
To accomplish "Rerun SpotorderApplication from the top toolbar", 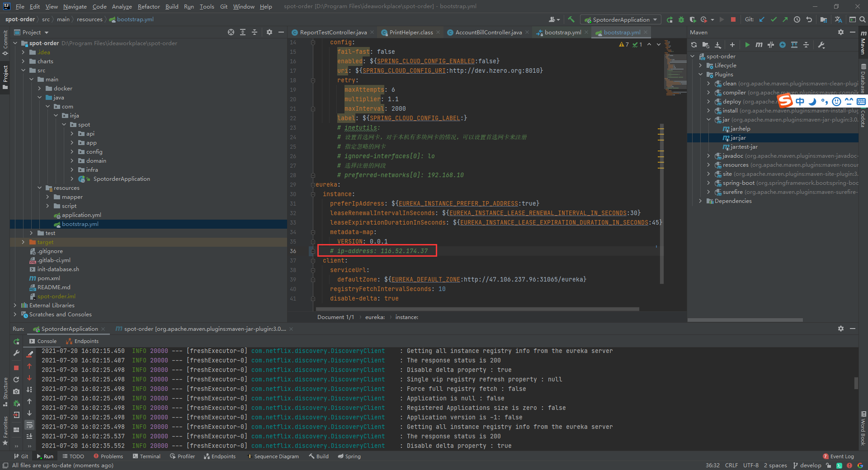I will [x=670, y=19].
